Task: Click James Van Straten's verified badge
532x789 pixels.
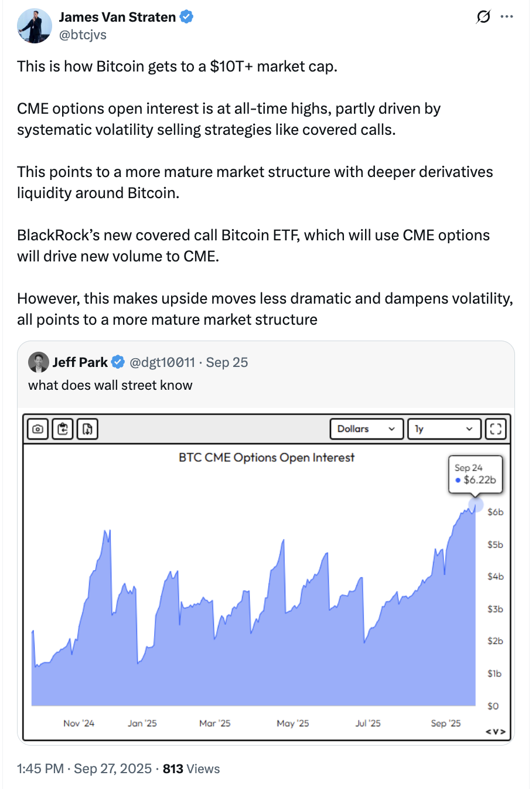Action: pyautogui.click(x=186, y=17)
